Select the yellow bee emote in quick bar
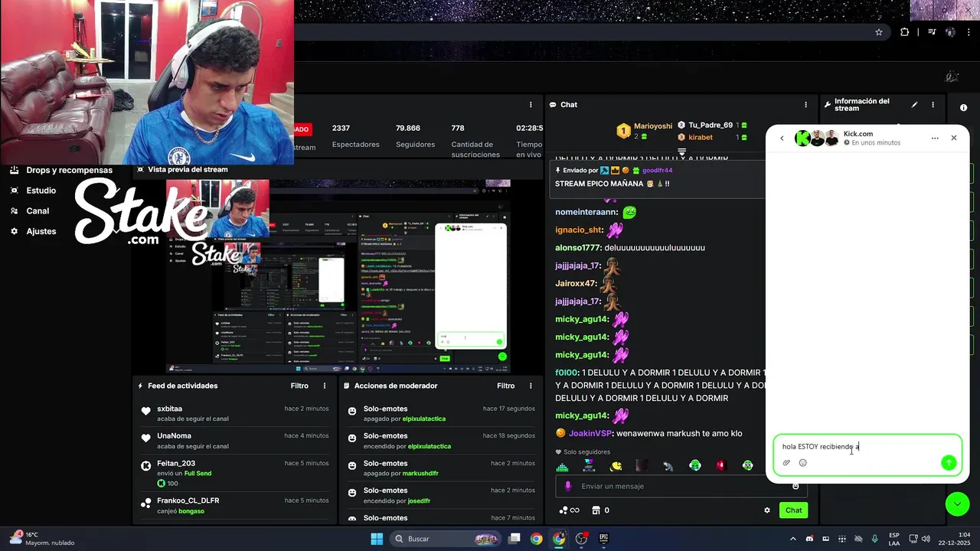This screenshot has width=980, height=551. coord(616,465)
